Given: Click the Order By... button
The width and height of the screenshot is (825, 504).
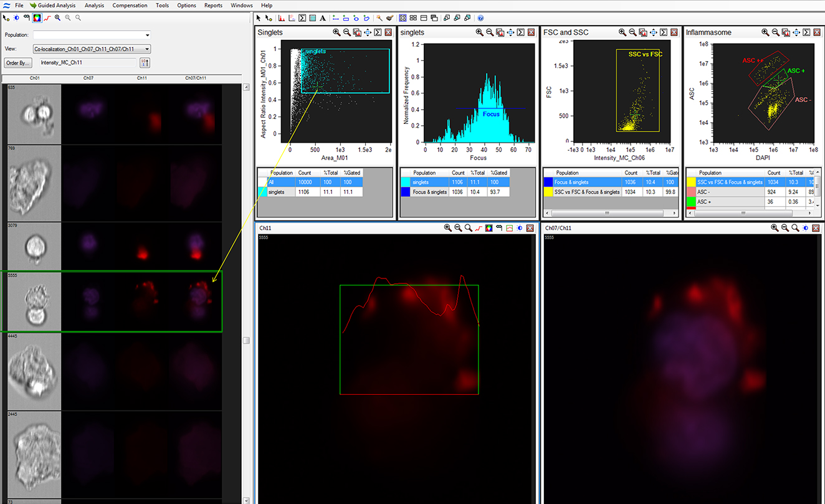Looking at the screenshot, I should (x=17, y=62).
